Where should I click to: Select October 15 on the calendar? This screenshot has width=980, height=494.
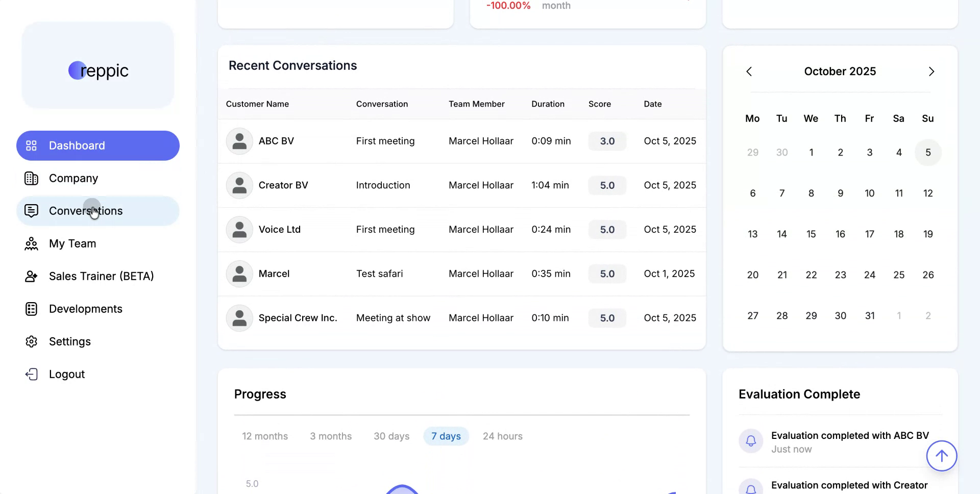click(x=811, y=234)
